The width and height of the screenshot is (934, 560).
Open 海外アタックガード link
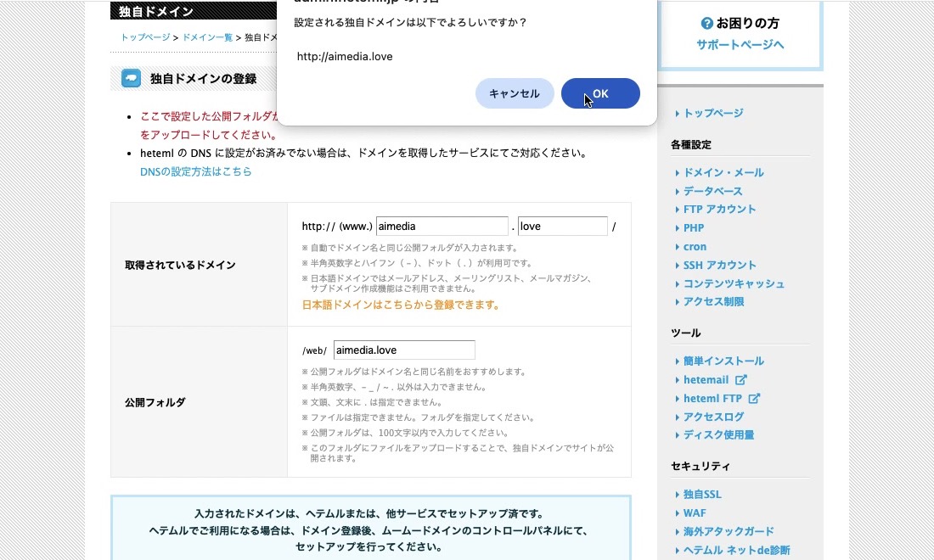click(729, 531)
